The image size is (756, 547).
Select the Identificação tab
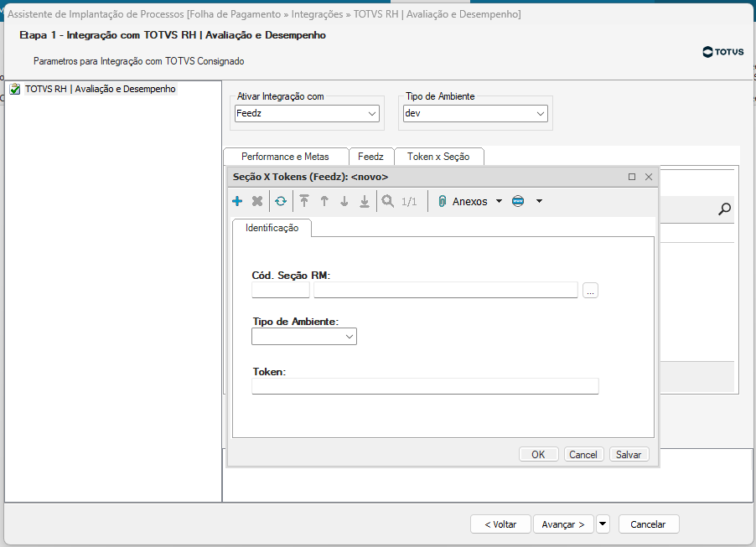272,228
